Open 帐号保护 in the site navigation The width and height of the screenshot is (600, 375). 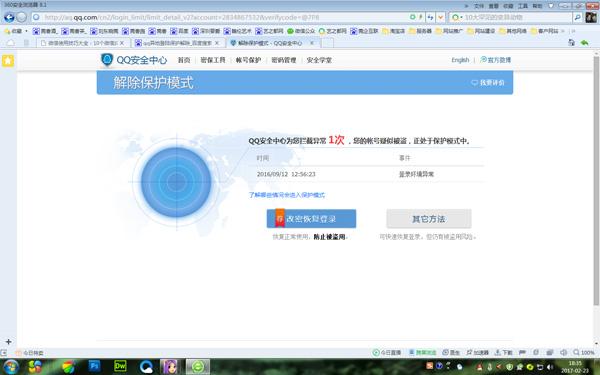point(248,60)
